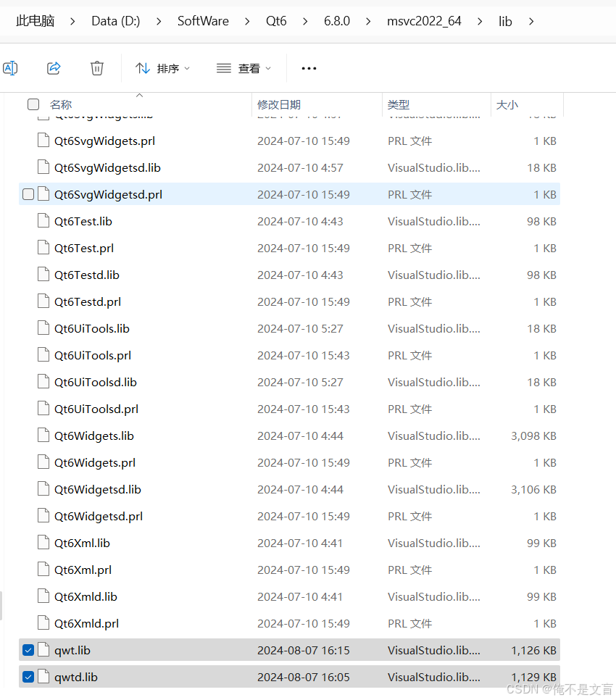Click the file icon of Qt6Xmld.prl
Screen dimensions: 616x700
point(43,622)
